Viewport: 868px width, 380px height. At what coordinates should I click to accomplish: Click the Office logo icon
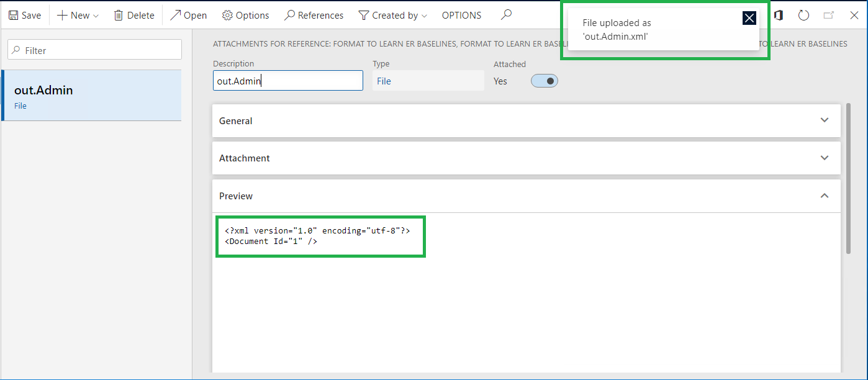click(778, 14)
